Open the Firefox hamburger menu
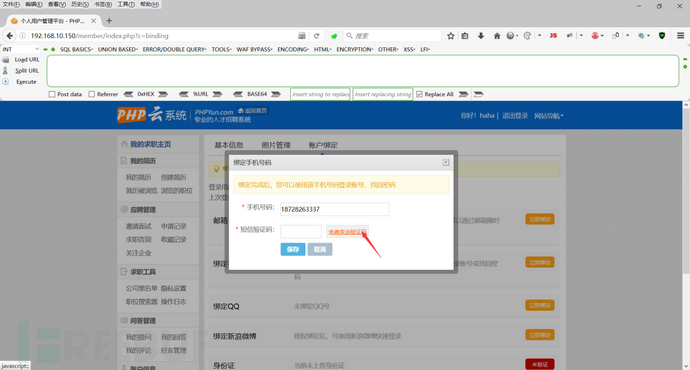Image resolution: width=690 pixels, height=370 pixels. 680,36
